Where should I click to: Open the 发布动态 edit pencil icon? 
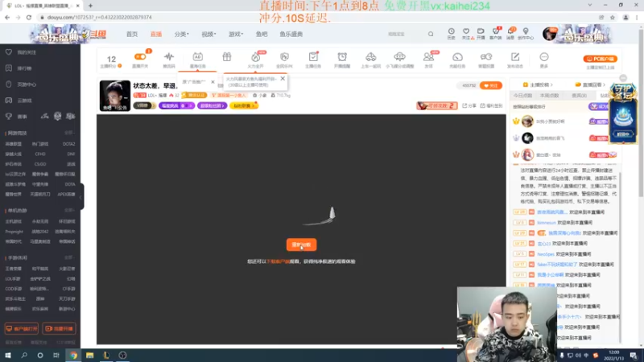515,56
